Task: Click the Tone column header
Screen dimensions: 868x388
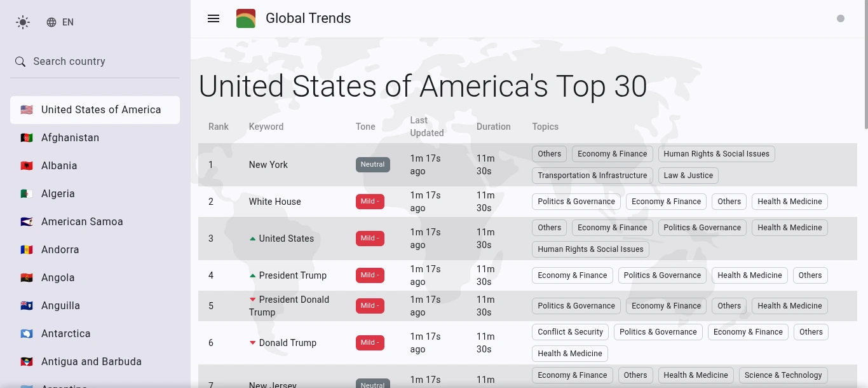Action: point(365,127)
